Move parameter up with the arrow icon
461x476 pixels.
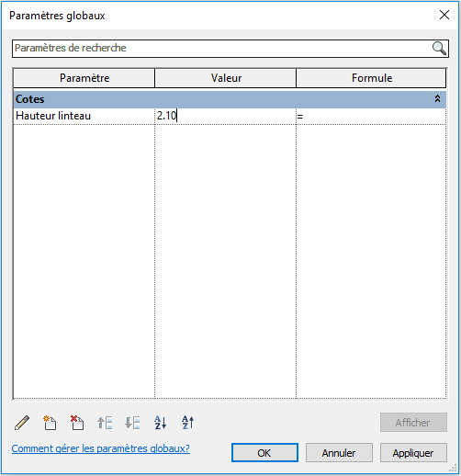105,423
